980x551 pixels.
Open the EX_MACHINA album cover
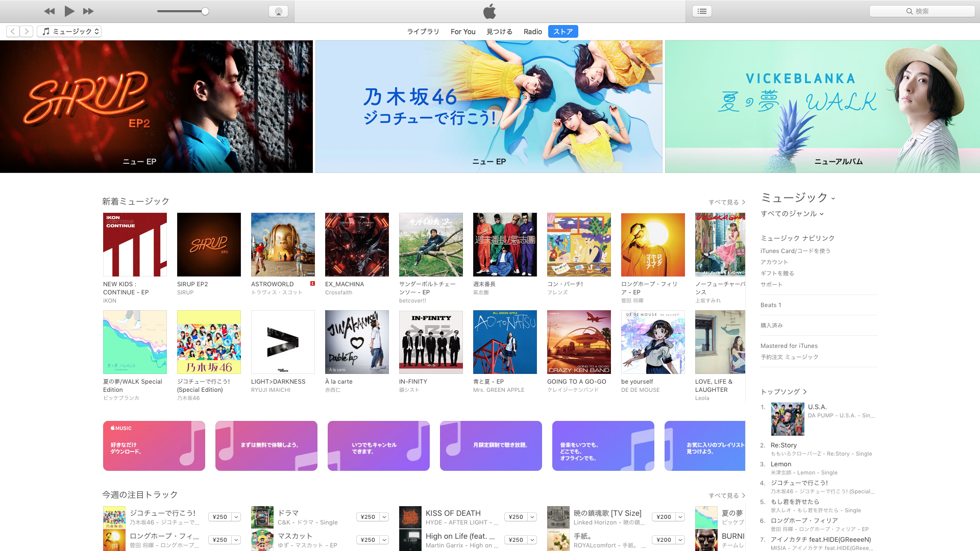357,244
